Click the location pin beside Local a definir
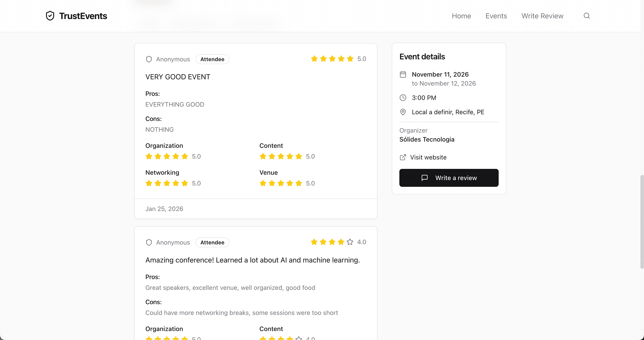Screen dimensions: 644x340 [403, 112]
